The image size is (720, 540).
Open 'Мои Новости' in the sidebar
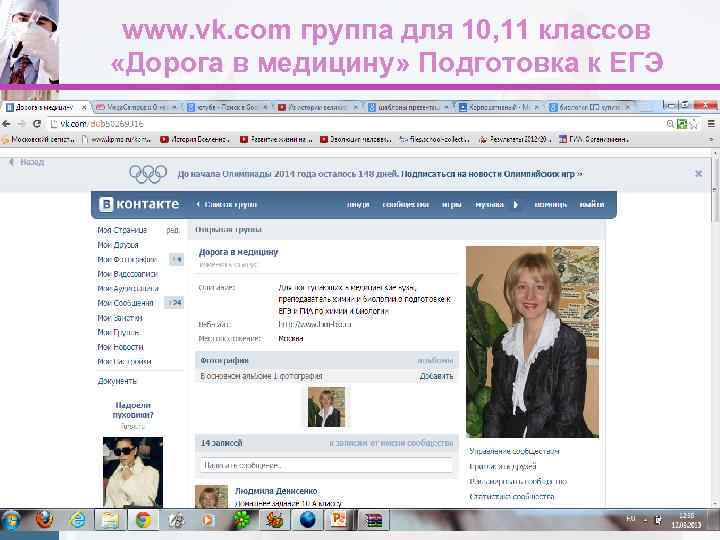point(120,347)
